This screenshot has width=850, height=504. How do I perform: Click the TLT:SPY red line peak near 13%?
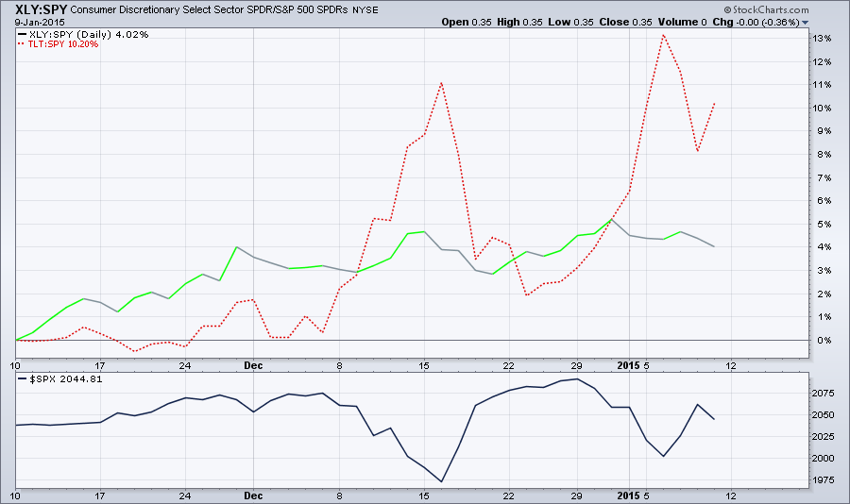(663, 35)
